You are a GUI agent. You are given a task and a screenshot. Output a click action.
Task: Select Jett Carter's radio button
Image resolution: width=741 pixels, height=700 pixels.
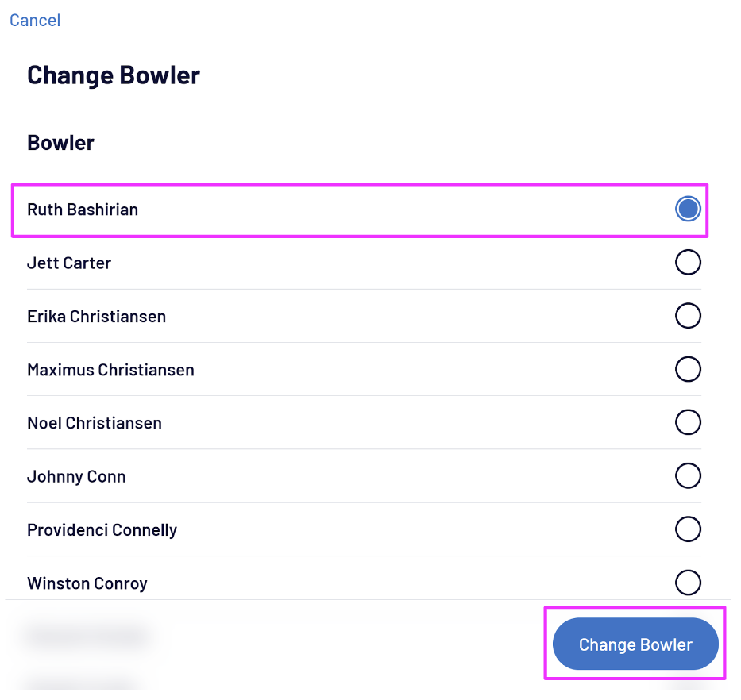point(688,262)
